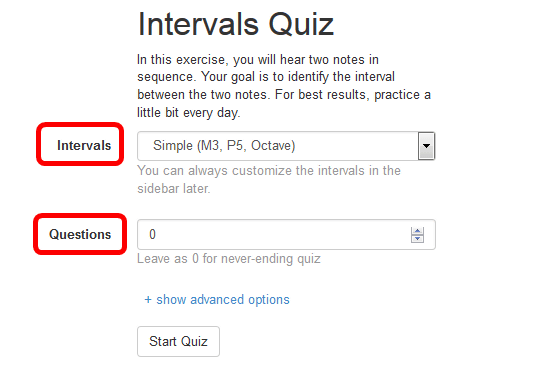Image resolution: width=546 pixels, height=383 pixels.
Task: Click into the Questions number field
Action: [286, 234]
